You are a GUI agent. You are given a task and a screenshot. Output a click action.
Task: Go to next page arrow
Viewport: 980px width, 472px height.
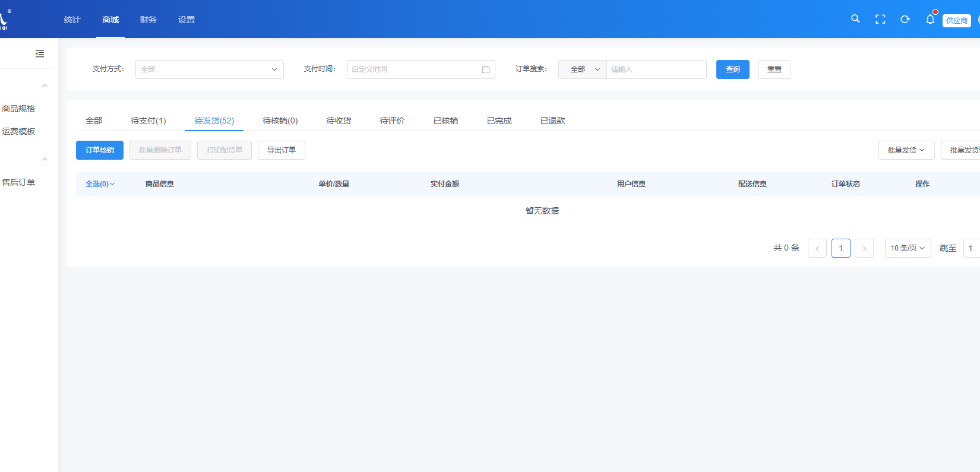click(x=864, y=248)
